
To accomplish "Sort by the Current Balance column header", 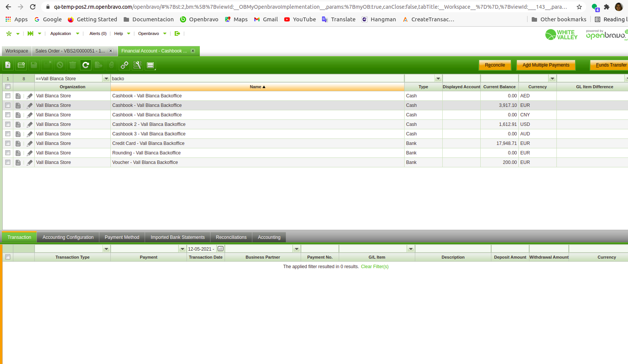I will [x=499, y=87].
